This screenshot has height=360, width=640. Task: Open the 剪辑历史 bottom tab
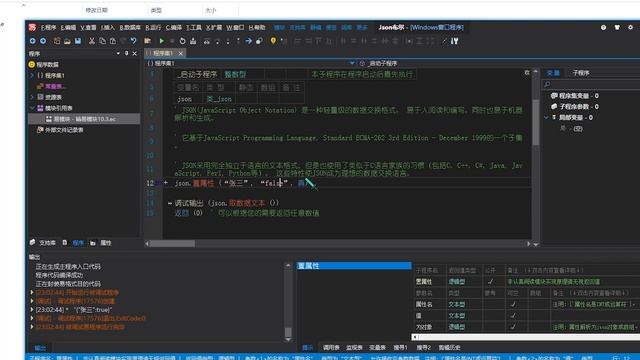tap(449, 347)
